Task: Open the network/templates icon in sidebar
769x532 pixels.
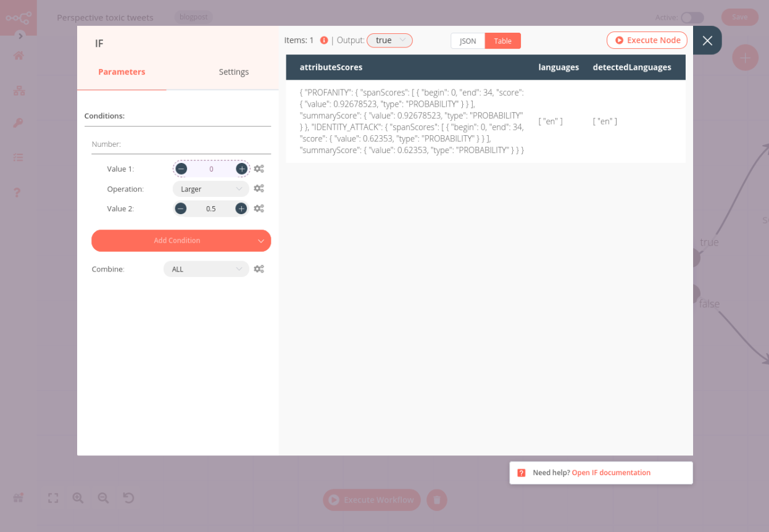Action: [19, 91]
